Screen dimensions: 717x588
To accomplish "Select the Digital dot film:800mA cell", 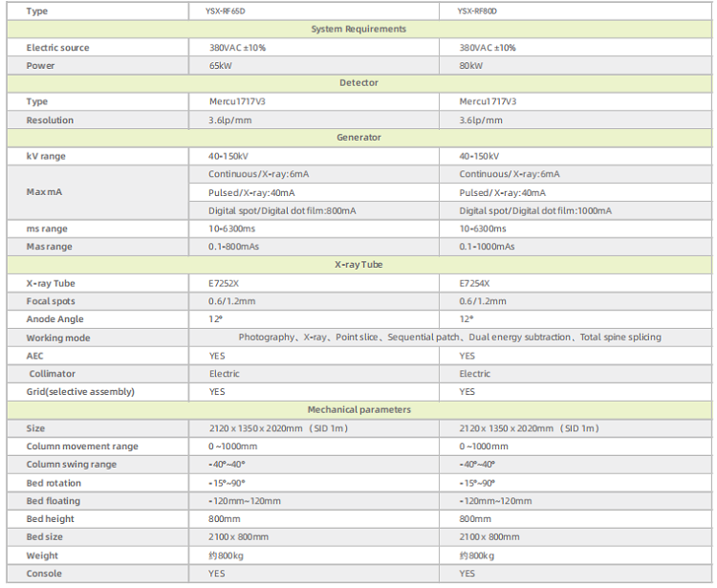I will click(282, 210).
